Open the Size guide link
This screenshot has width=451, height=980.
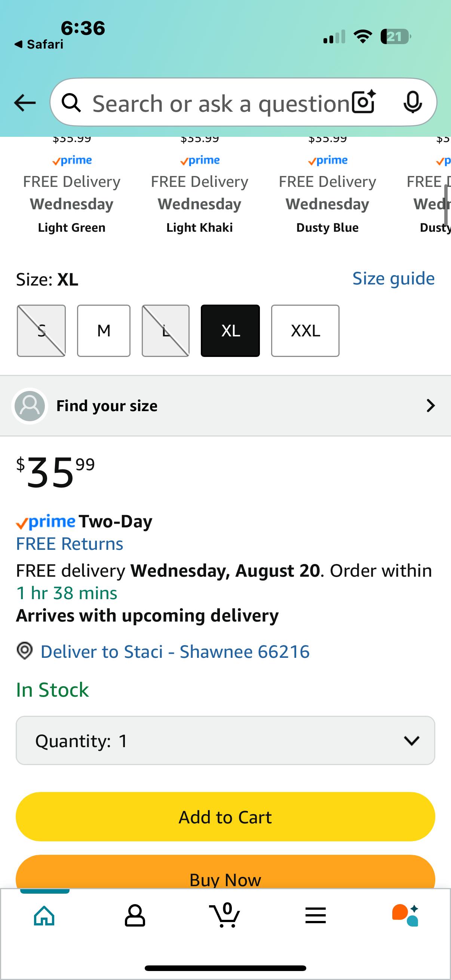(x=393, y=278)
